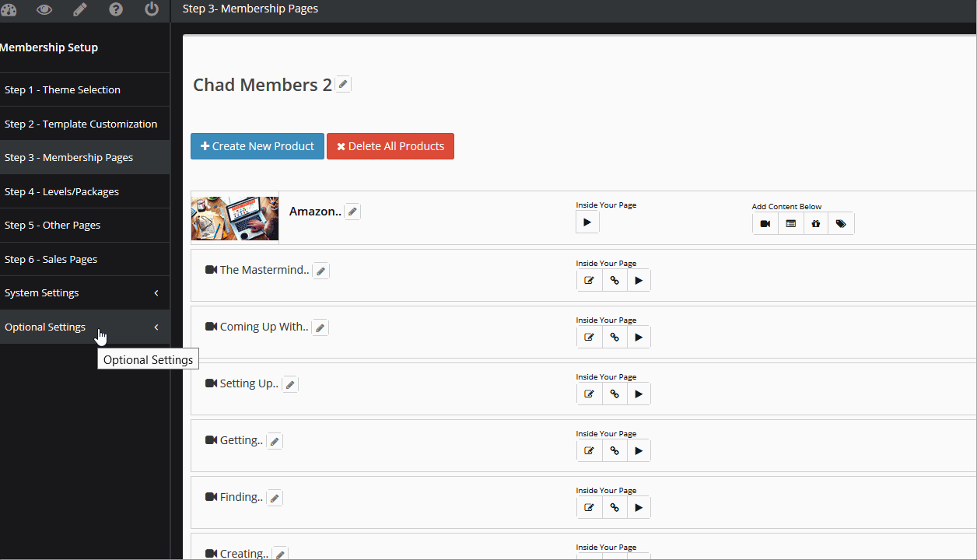The width and height of the screenshot is (977, 560).
Task: Rename Chad Members 2 with pencil icon
Action: pos(343,83)
